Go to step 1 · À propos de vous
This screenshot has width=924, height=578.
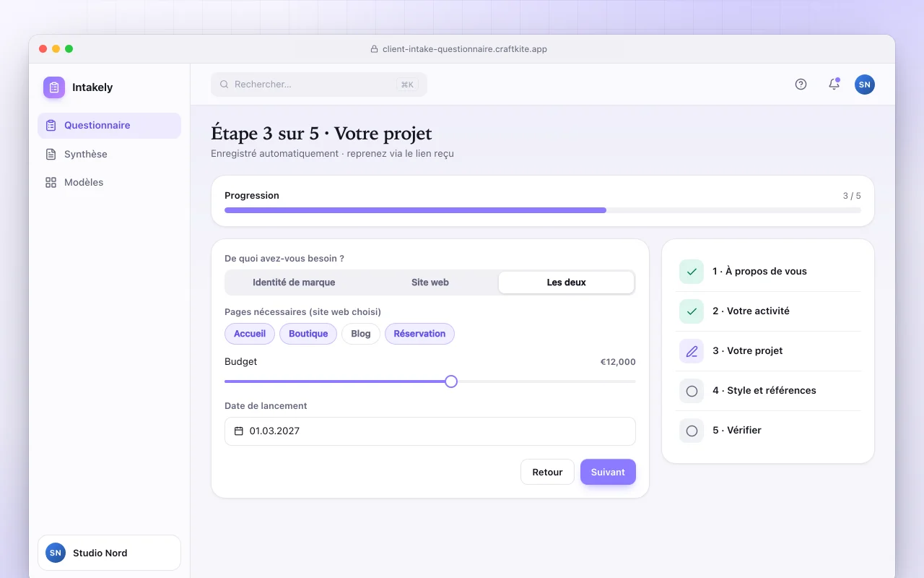[x=768, y=272]
